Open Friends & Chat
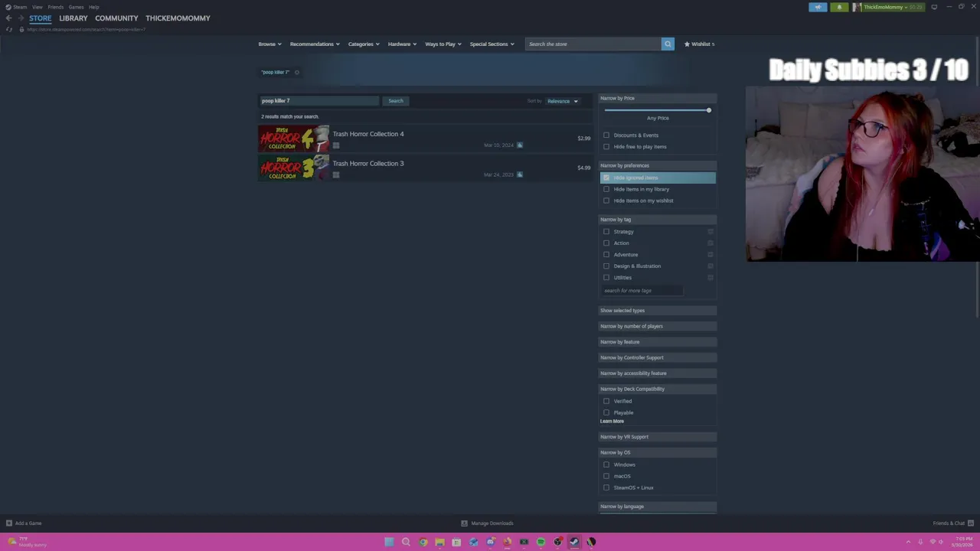Screen dimensions: 980x551 point(952,523)
